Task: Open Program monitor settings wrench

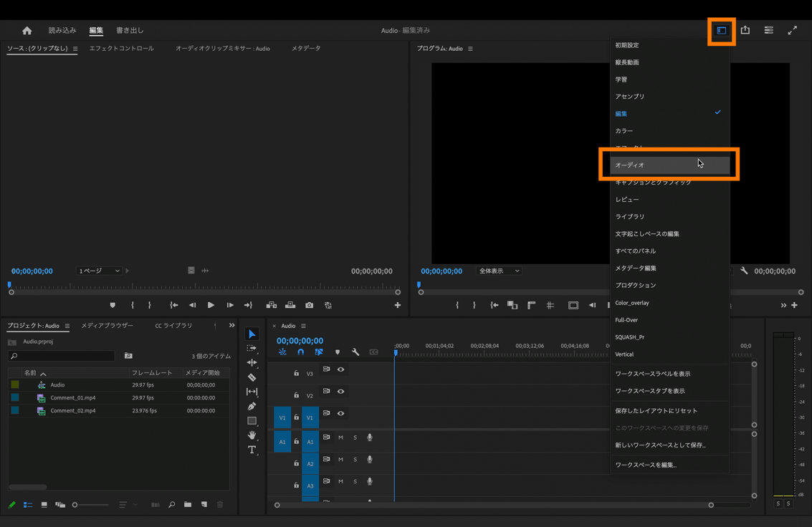Action: [x=744, y=271]
